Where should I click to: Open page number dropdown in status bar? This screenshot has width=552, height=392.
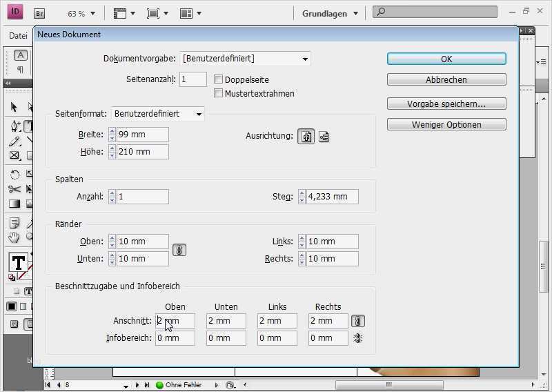click(x=126, y=386)
